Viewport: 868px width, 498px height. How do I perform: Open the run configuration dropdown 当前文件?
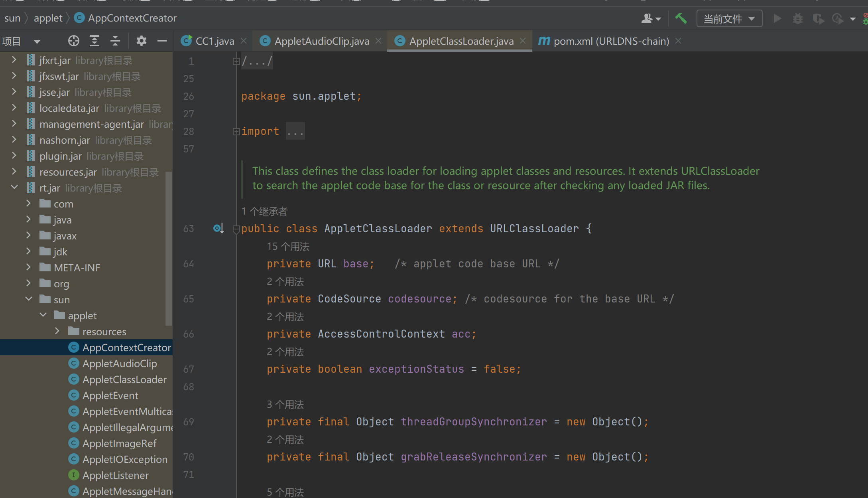point(729,19)
